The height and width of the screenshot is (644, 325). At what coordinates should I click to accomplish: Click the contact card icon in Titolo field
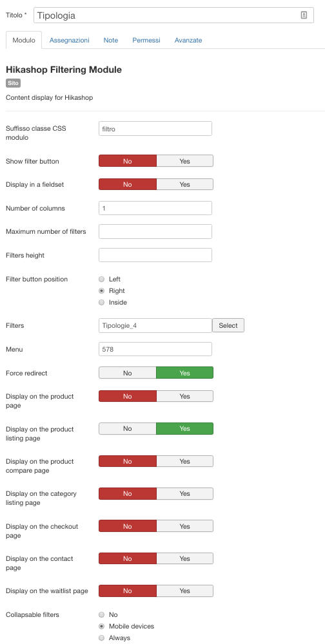tap(304, 15)
